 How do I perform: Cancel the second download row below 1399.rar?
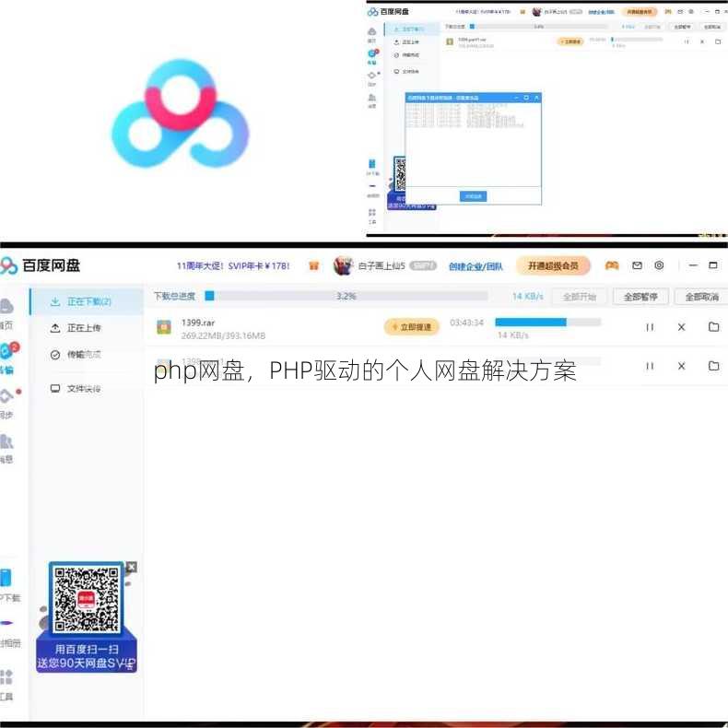tap(681, 366)
